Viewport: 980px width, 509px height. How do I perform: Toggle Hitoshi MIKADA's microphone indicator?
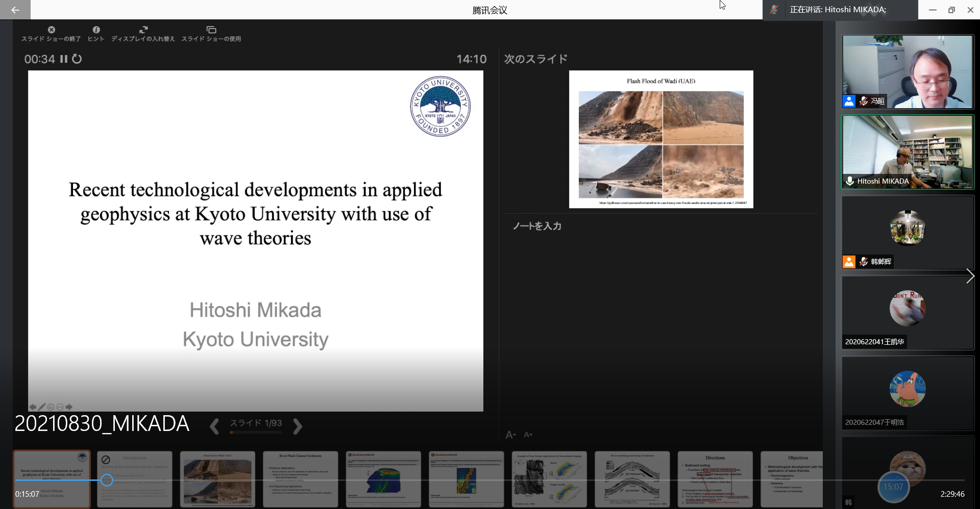(850, 181)
